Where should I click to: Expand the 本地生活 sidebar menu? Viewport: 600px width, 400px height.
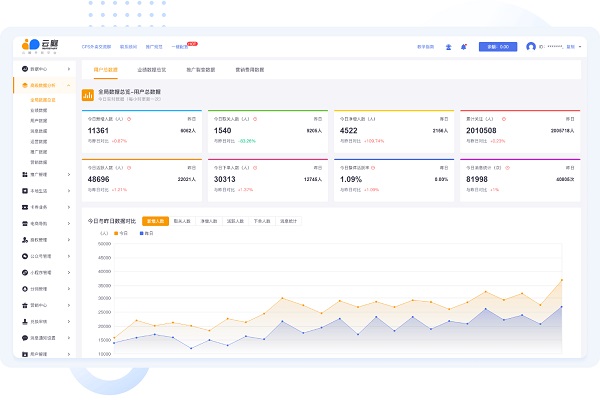pos(45,191)
